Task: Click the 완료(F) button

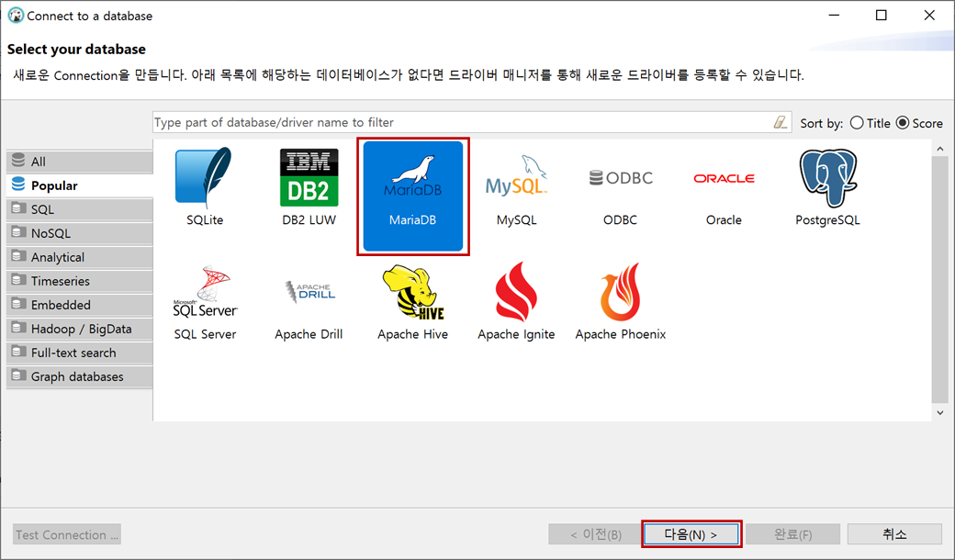Action: (x=793, y=534)
